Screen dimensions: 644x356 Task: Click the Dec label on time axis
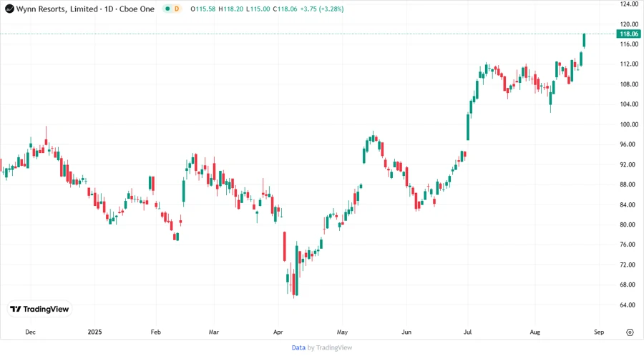(30, 332)
